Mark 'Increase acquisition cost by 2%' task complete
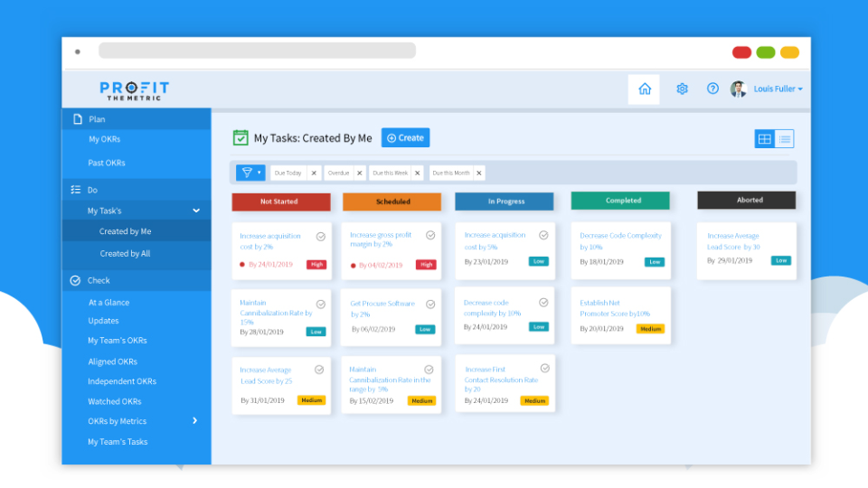This screenshot has width=868, height=488. tap(320, 237)
